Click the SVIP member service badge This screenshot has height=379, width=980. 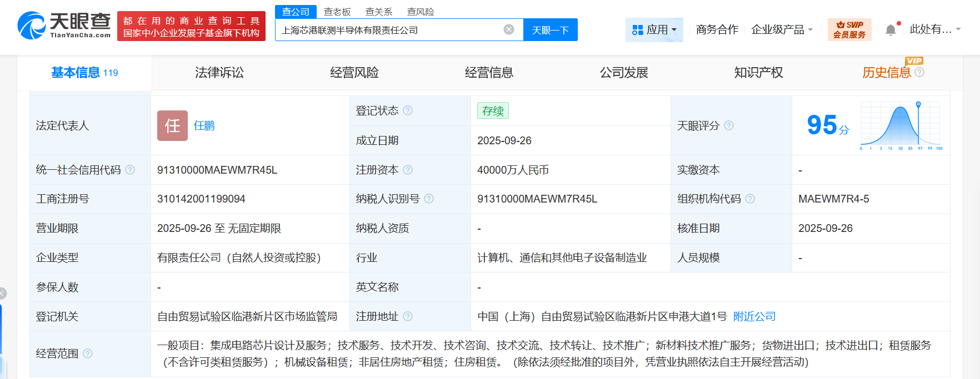tap(849, 30)
